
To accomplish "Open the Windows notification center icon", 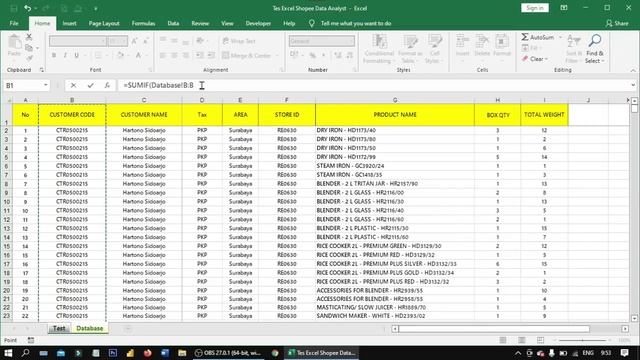I will pos(624,353).
